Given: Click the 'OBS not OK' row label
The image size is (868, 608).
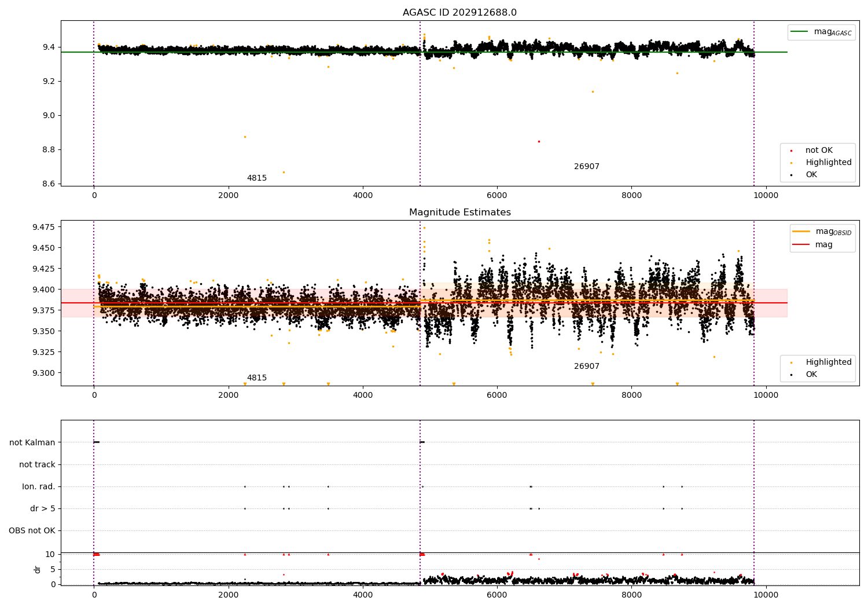Looking at the screenshot, I should [32, 531].
